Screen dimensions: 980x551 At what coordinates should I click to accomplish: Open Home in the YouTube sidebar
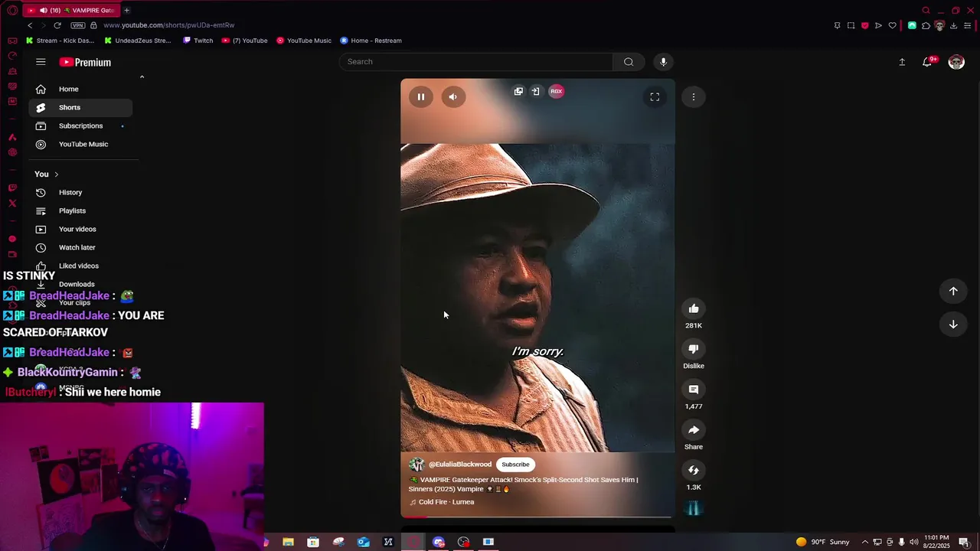click(80, 89)
